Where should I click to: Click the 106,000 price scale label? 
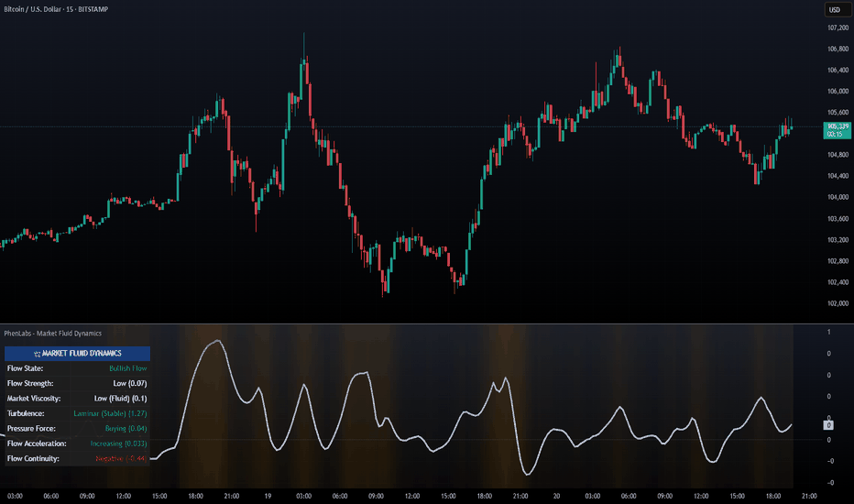click(x=838, y=92)
